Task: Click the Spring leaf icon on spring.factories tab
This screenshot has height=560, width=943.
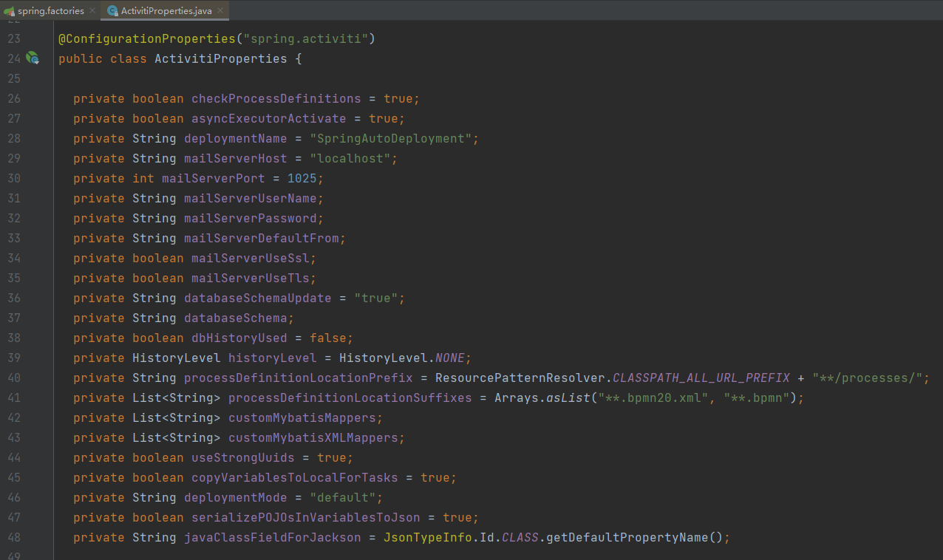Action: click(x=10, y=11)
